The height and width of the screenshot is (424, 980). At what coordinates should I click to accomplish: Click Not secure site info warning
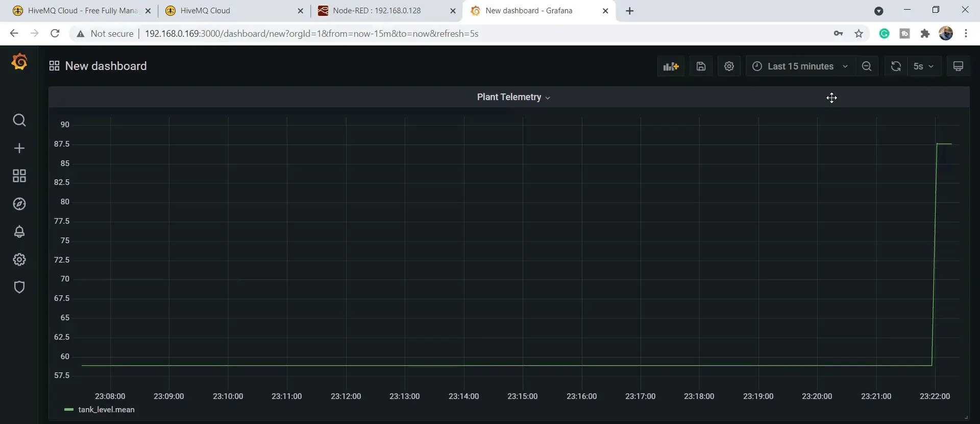tap(105, 34)
